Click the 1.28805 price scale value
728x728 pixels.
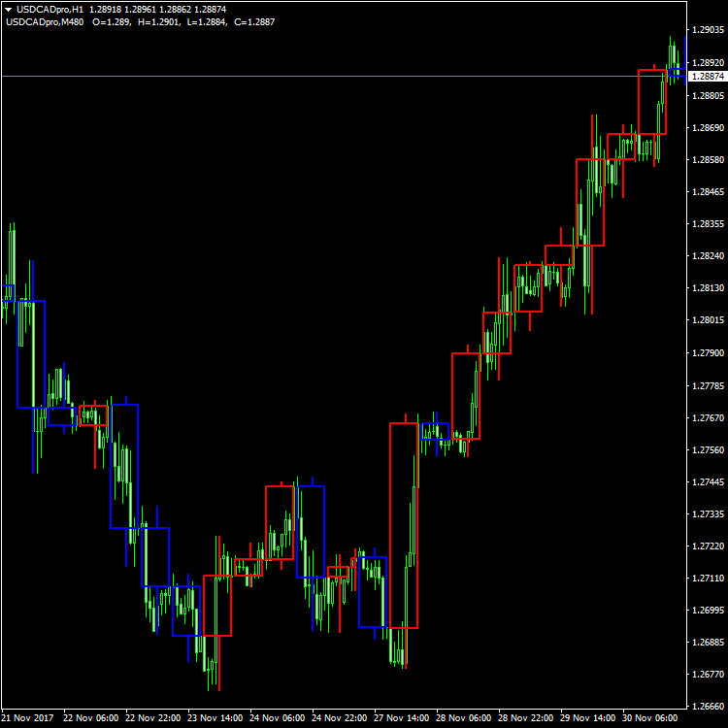coord(708,96)
